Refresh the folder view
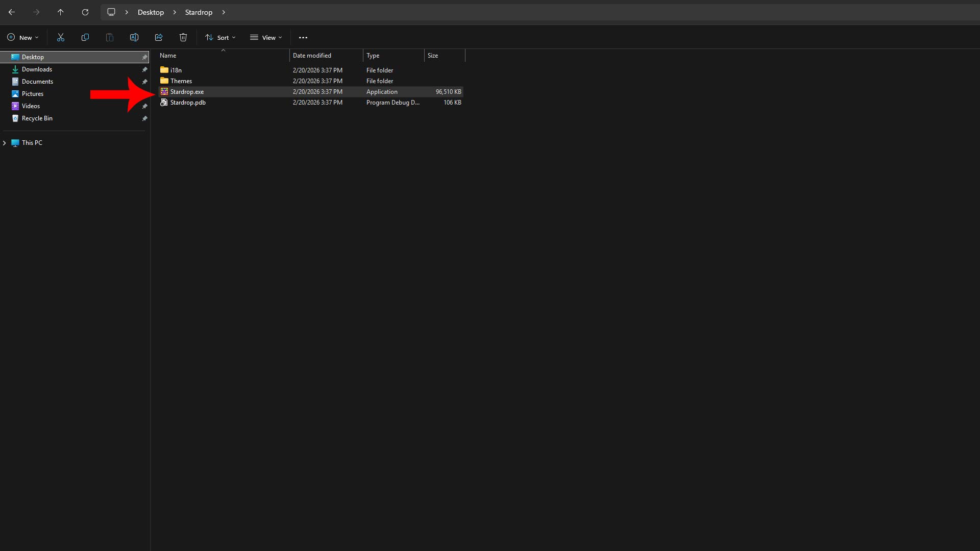Screen dimensions: 980x551 (85, 12)
